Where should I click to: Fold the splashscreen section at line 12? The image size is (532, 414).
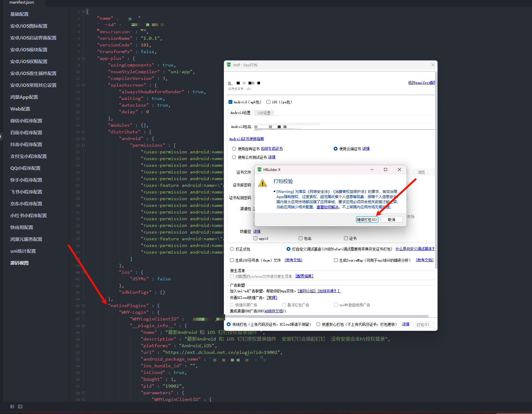83,85
